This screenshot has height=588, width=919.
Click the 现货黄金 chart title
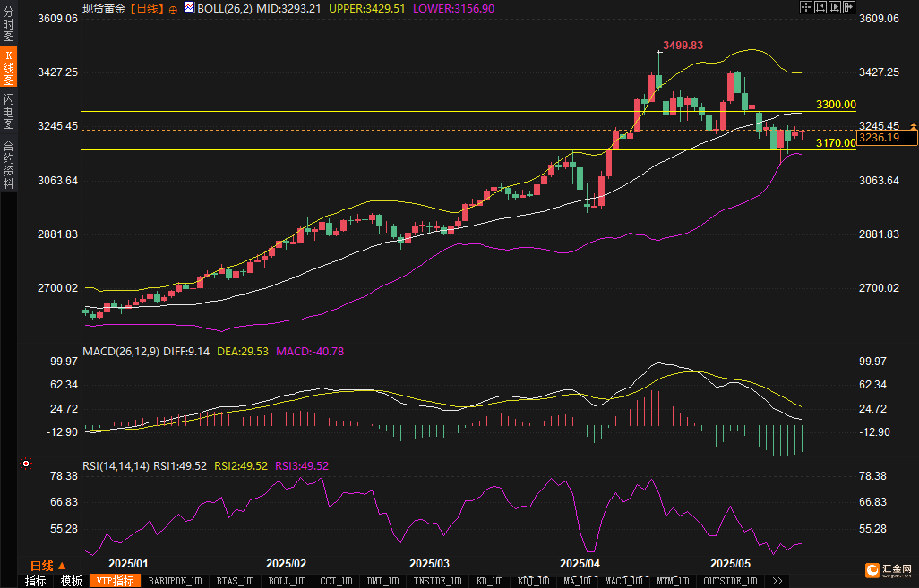[x=104, y=9]
